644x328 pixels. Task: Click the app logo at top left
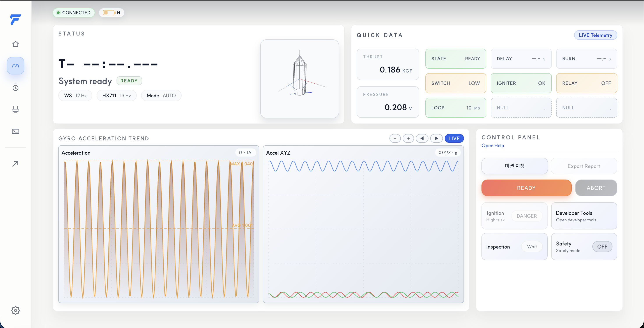coord(16,19)
